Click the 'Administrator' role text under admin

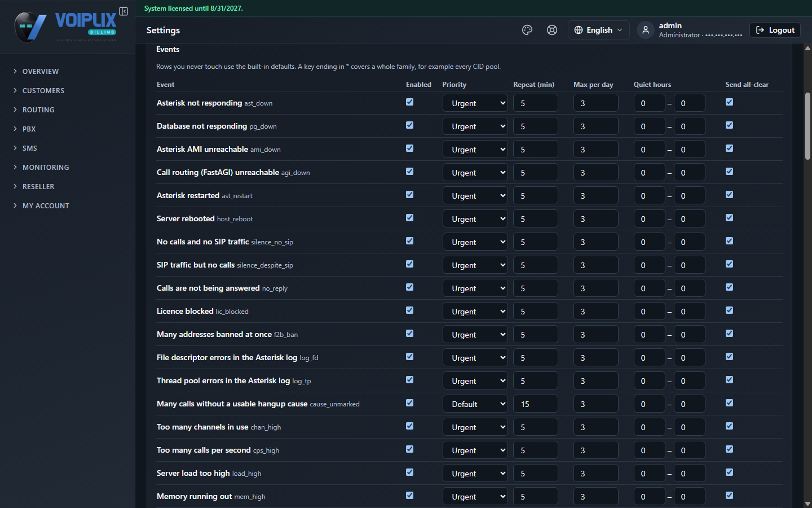[x=679, y=35]
